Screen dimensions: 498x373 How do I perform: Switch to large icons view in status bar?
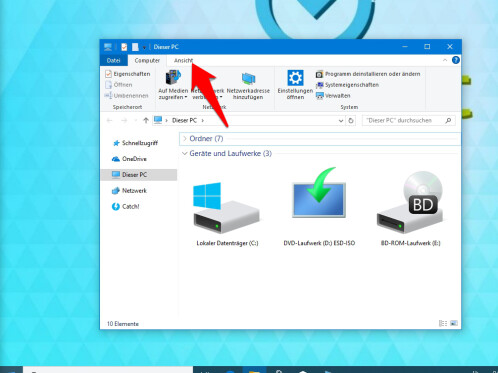(x=454, y=323)
